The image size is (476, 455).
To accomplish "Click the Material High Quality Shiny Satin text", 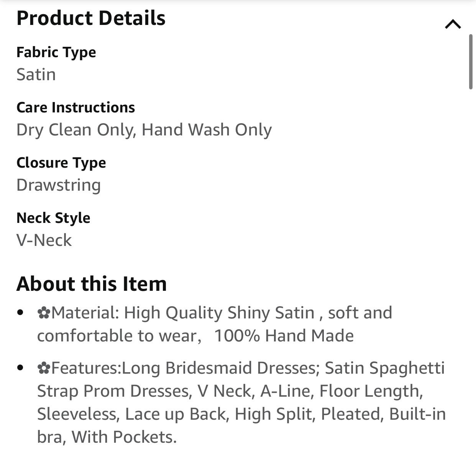I will point(183,313).
